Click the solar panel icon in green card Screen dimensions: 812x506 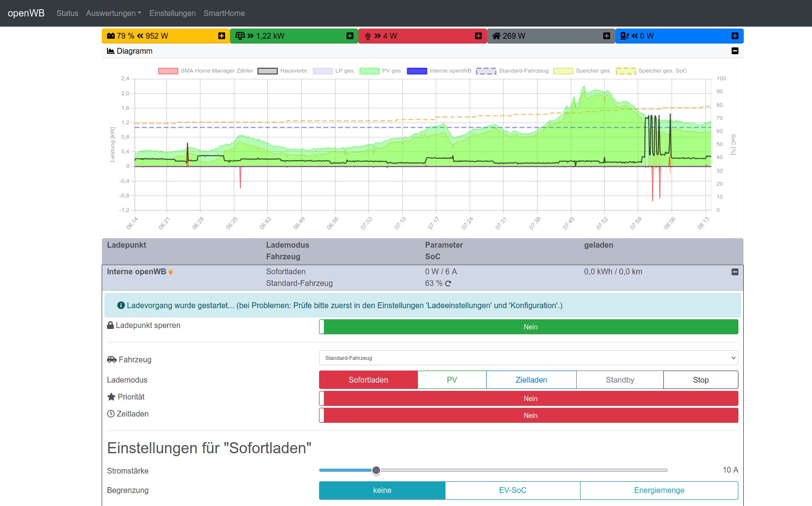tap(240, 36)
